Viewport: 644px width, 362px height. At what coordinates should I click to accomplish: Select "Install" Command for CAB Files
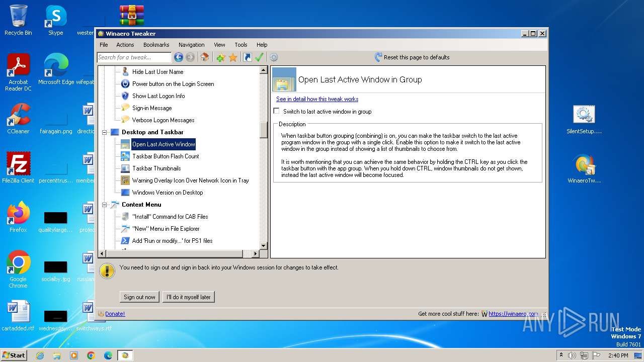[x=170, y=217]
